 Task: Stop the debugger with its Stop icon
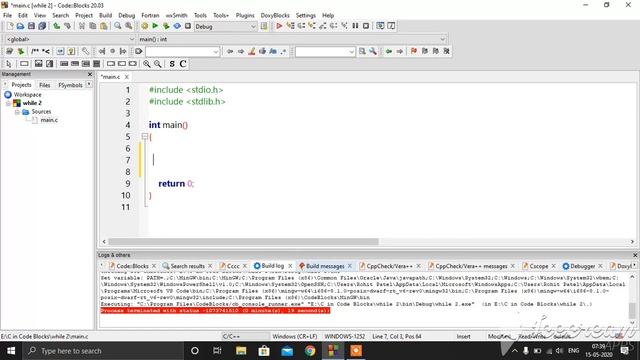[x=366, y=26]
